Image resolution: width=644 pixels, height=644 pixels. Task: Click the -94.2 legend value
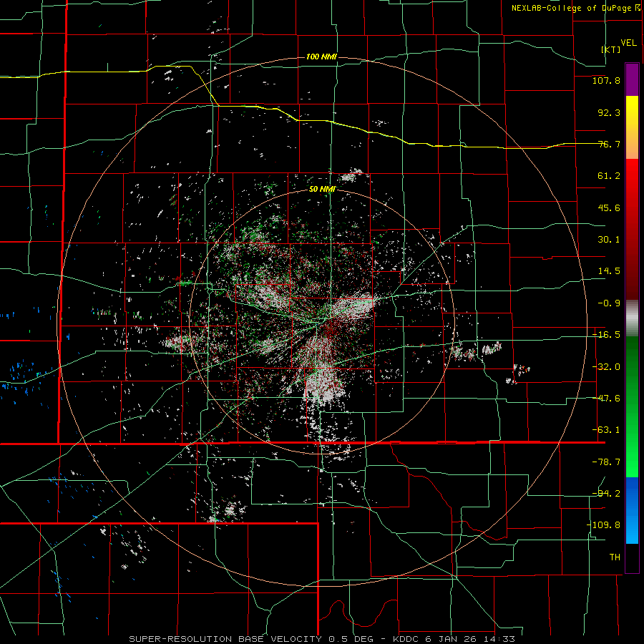(x=606, y=494)
